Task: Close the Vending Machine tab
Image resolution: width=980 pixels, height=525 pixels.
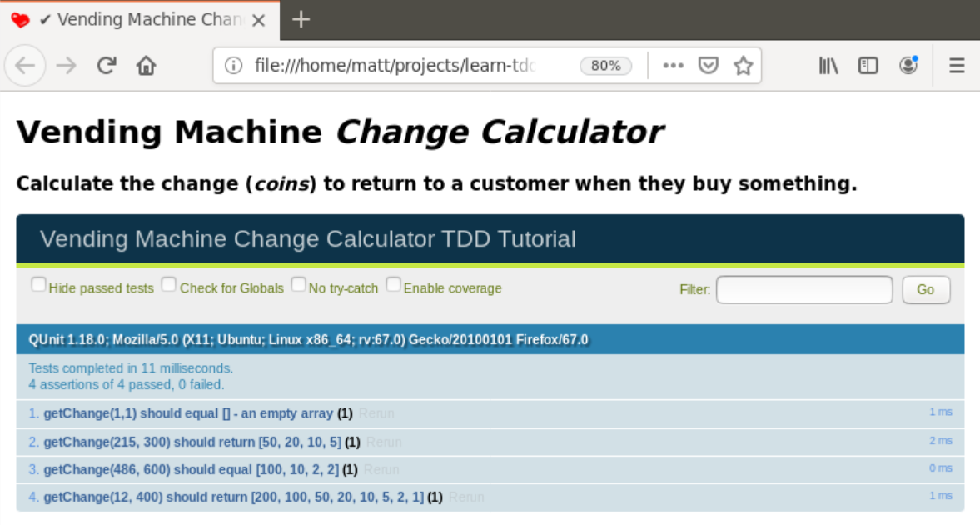Action: coord(259,20)
